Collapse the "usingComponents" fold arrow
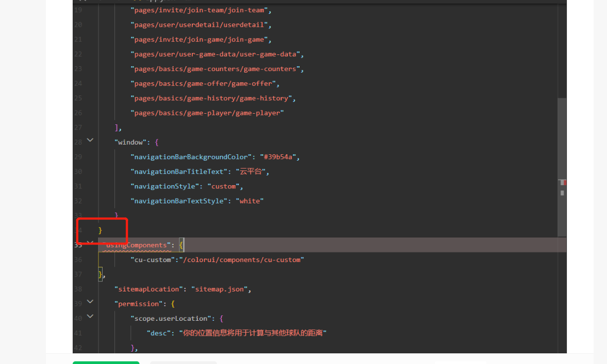 point(90,242)
